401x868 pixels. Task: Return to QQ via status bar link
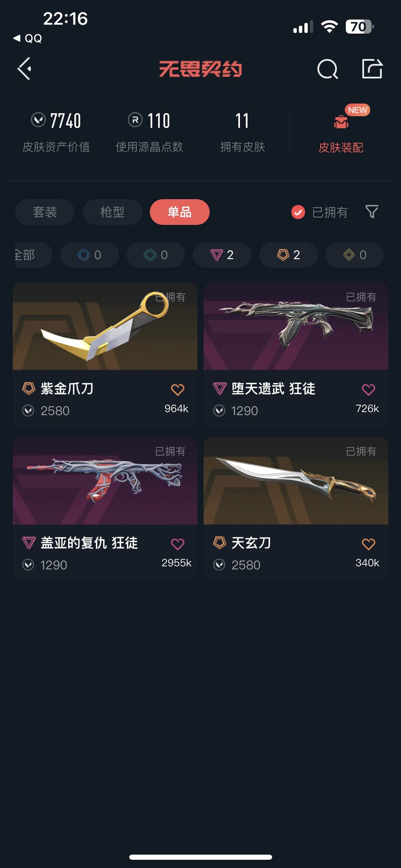click(x=28, y=38)
